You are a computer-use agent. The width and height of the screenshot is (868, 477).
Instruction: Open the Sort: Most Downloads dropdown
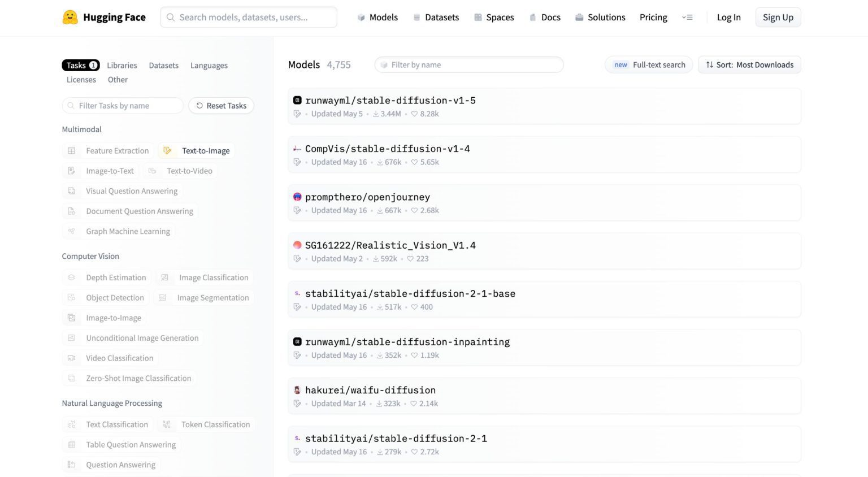tap(749, 65)
